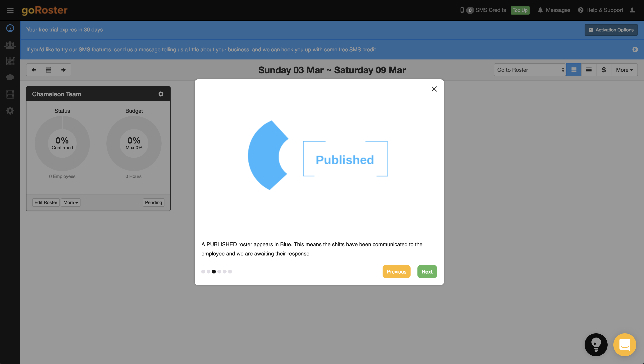Switch to dollar cost view
Image resolution: width=644 pixels, height=364 pixels.
(x=604, y=70)
